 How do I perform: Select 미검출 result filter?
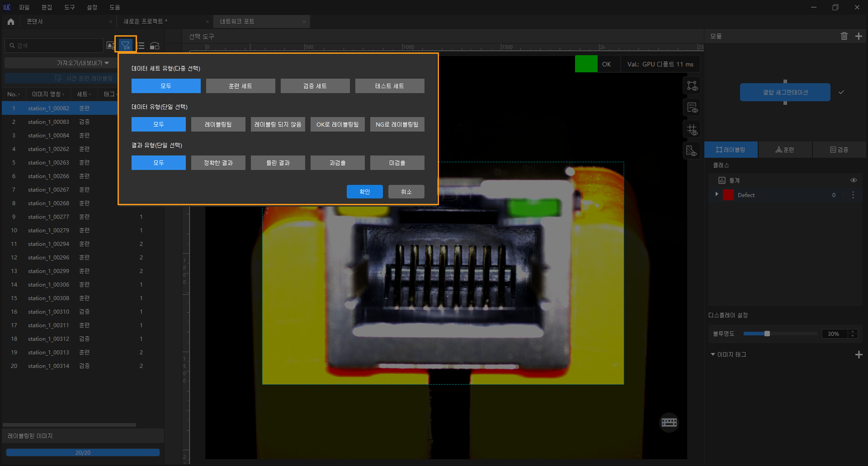tap(397, 163)
